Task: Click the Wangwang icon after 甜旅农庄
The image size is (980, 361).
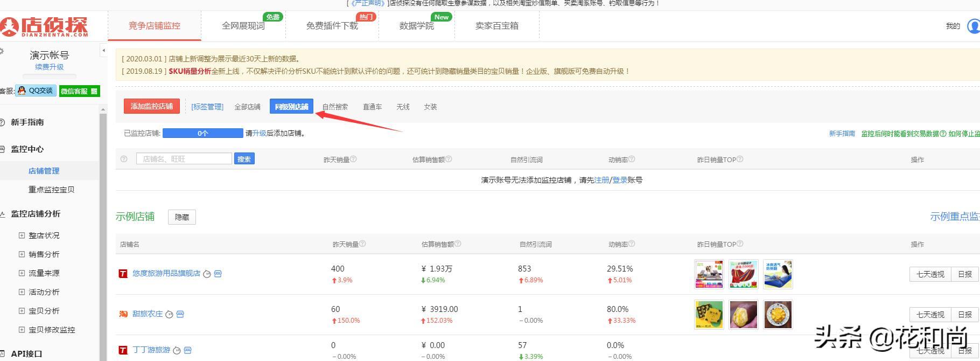Action: 169,314
